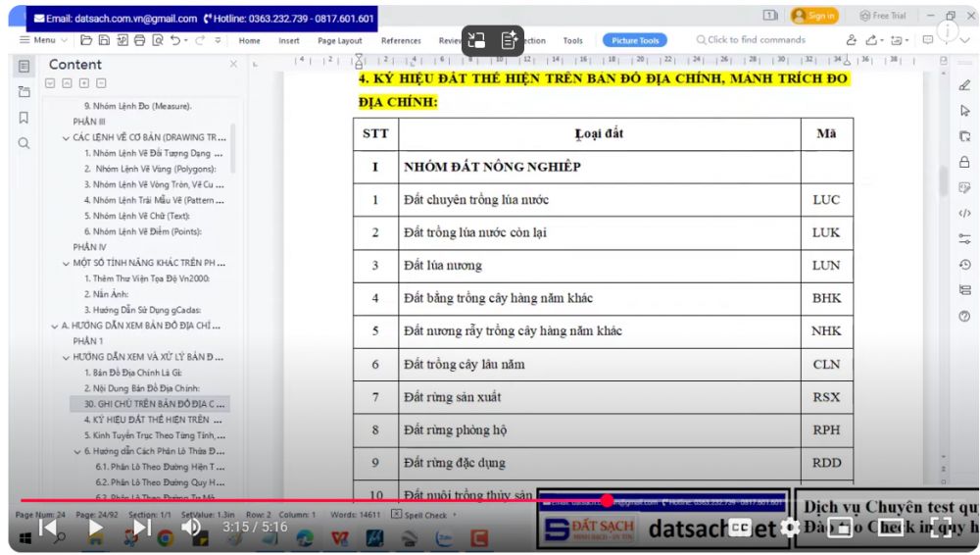The image size is (980, 555).
Task: Save the document using the toolbar icon
Action: tap(105, 40)
